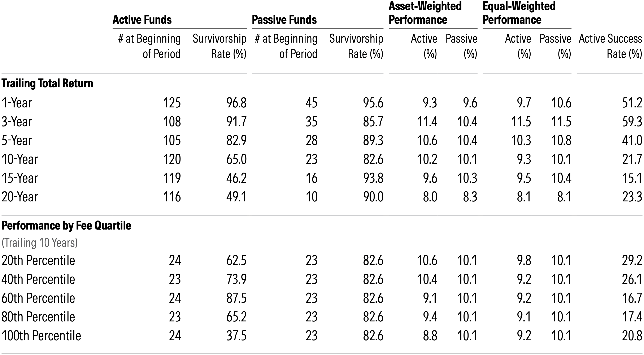Click the Active Success Rate (%) header
This screenshot has height=355, width=644.
point(610,46)
